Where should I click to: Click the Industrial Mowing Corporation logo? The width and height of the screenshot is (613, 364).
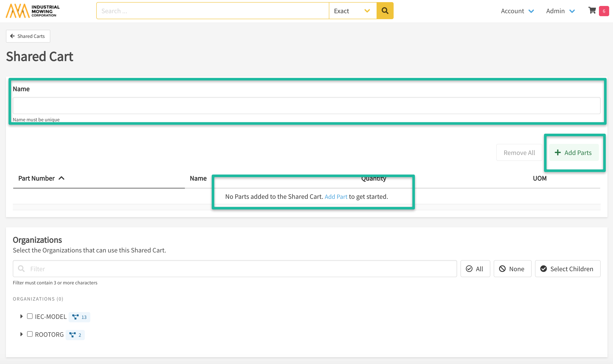pyautogui.click(x=33, y=11)
